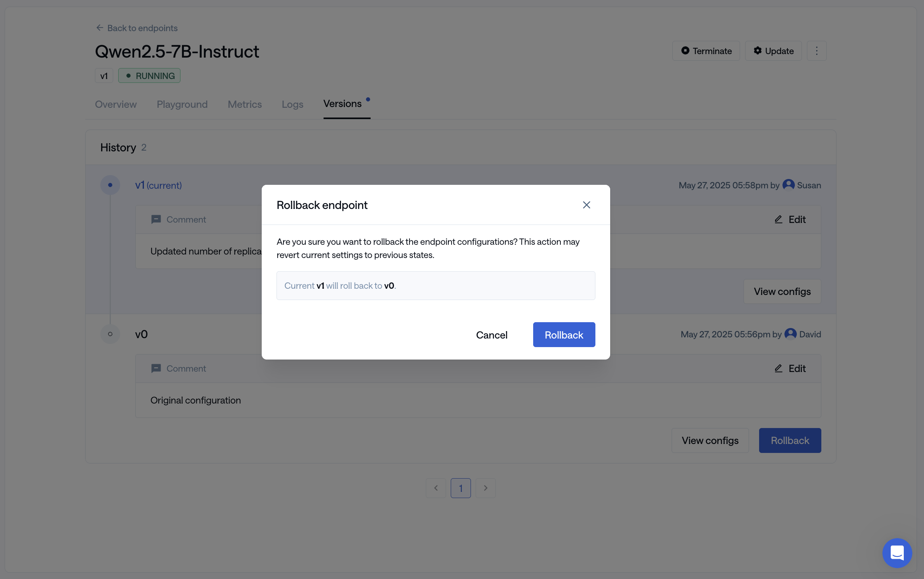This screenshot has width=924, height=579.
Task: Switch to the Overview tab
Action: (x=115, y=104)
